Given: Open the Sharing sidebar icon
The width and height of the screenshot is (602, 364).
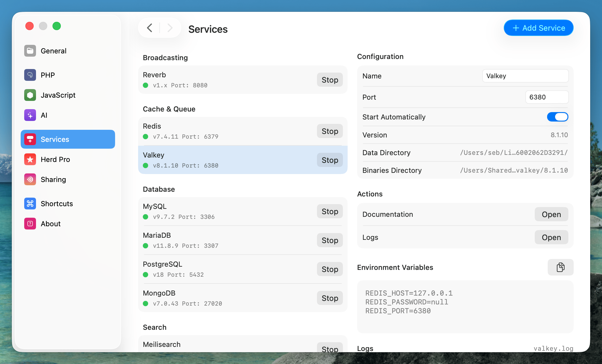Looking at the screenshot, I should pos(30,179).
